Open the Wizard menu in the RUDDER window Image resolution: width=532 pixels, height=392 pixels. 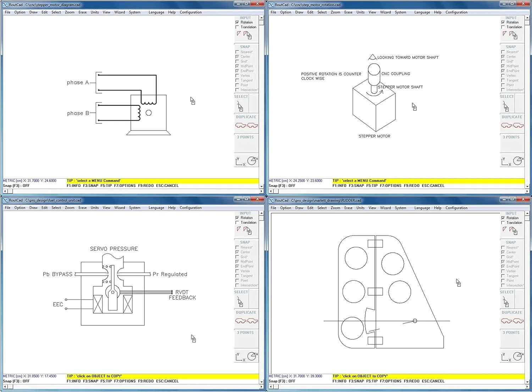385,208
